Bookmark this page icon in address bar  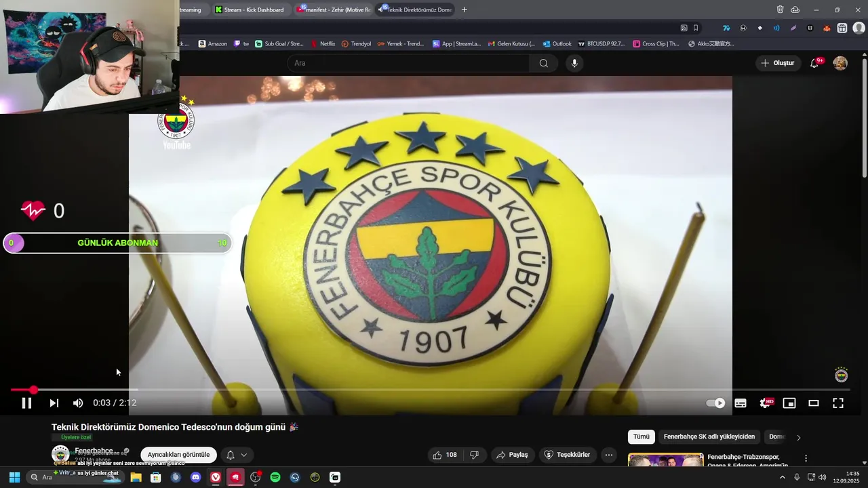tap(696, 28)
